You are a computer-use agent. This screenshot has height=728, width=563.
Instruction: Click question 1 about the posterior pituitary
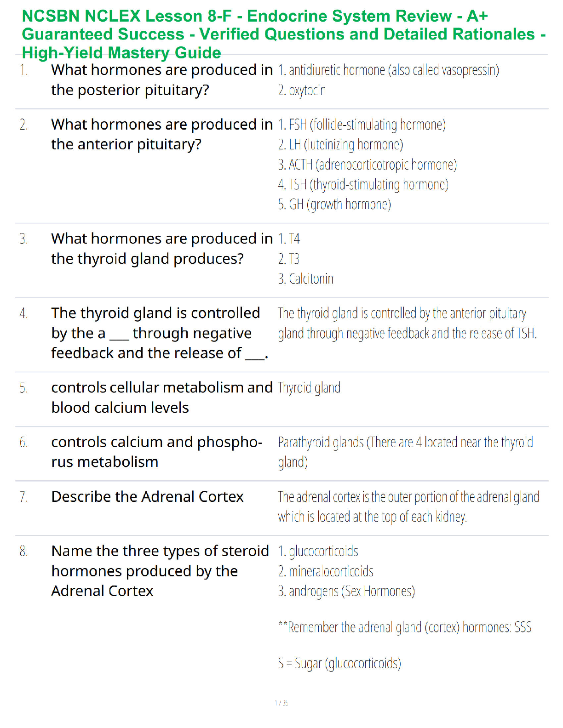point(161,80)
